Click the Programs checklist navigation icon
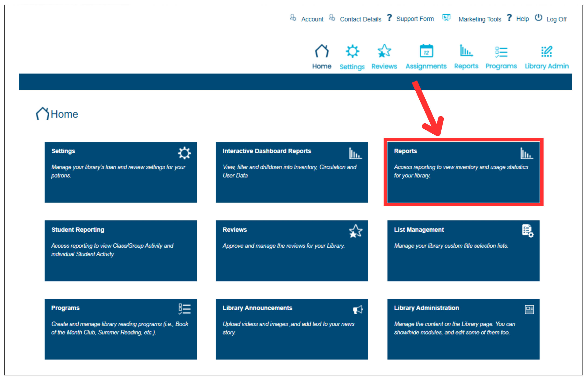This screenshot has height=381, width=588. pos(501,52)
